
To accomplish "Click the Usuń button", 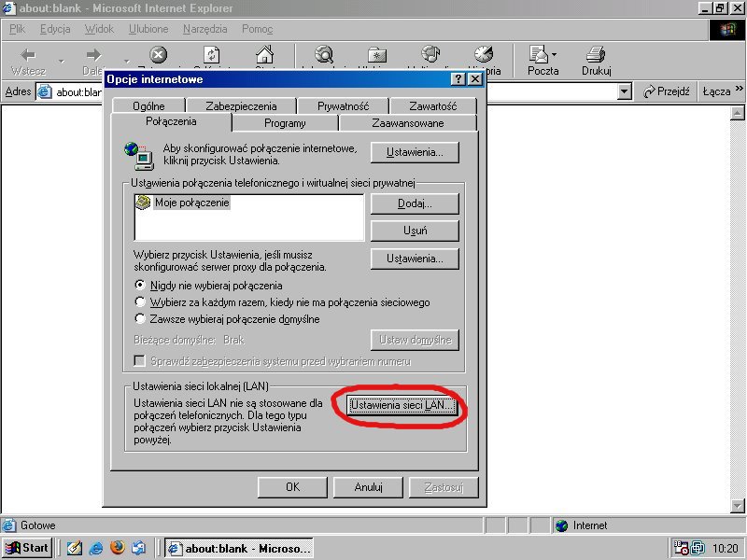I will tap(415, 231).
